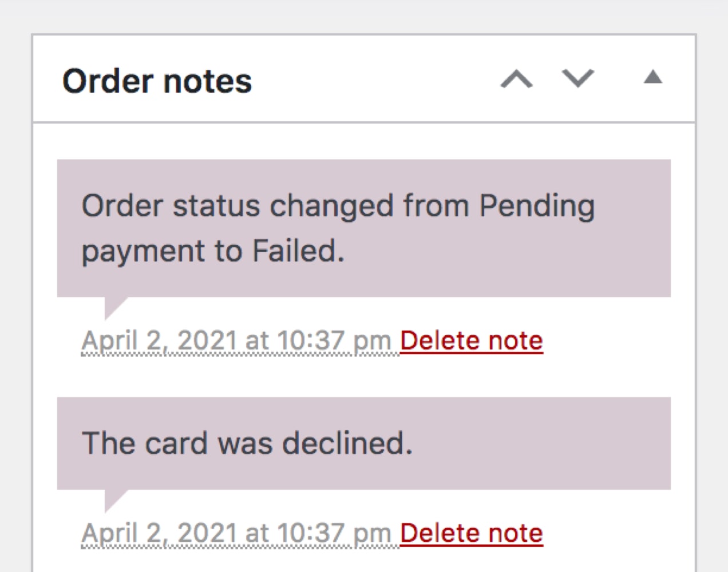728x572 pixels.
Task: Click the word "Pending" in the first note
Action: 537,206
